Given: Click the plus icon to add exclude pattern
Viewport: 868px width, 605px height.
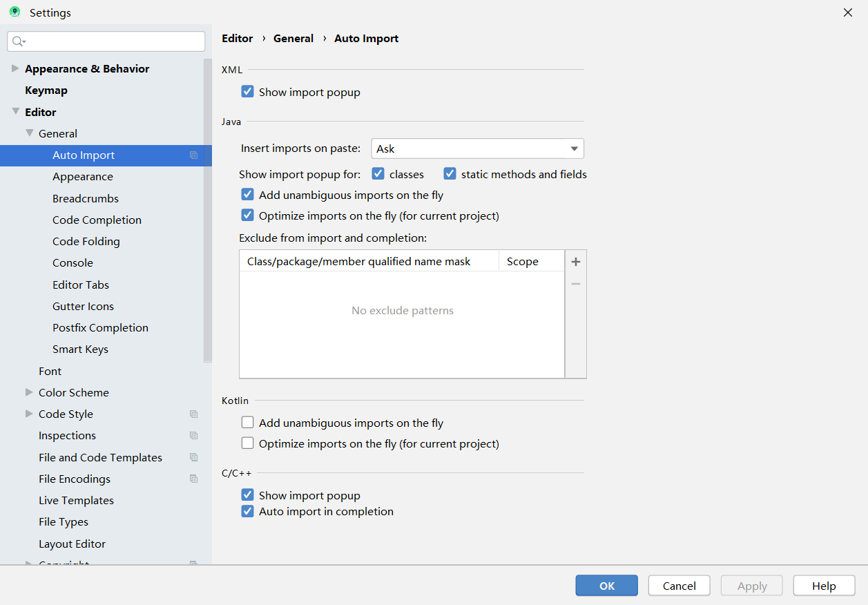Looking at the screenshot, I should tap(575, 261).
